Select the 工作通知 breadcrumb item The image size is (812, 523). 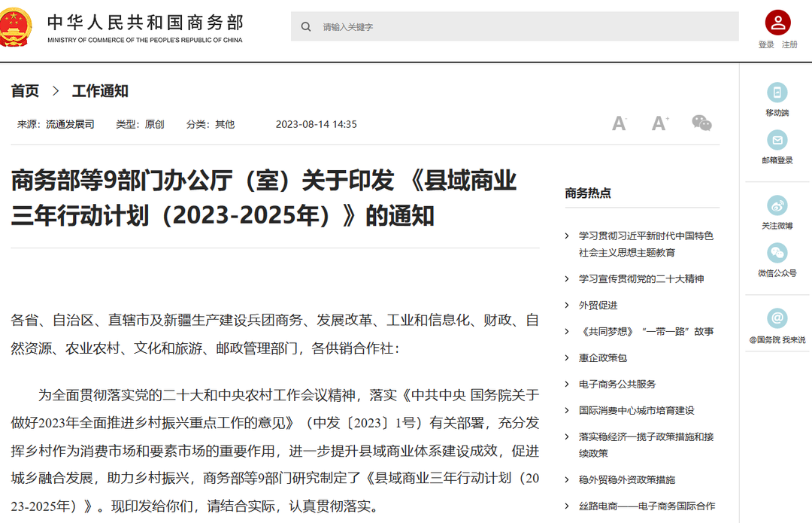tap(100, 91)
